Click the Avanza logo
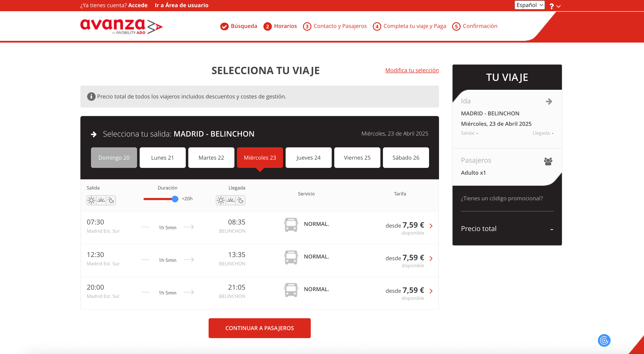 coord(121,26)
